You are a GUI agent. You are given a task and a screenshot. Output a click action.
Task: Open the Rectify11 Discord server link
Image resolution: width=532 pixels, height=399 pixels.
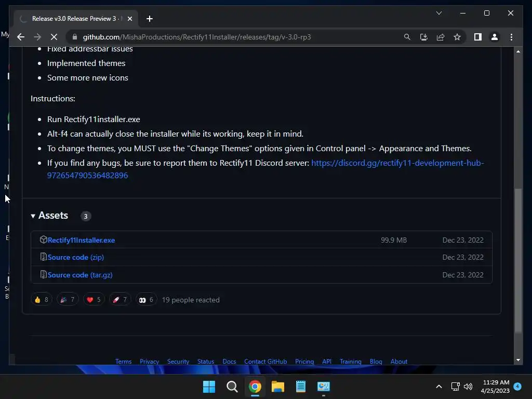[265, 169]
